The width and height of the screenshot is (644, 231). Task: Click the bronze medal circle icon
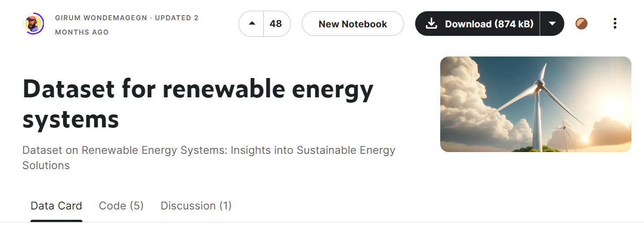581,24
